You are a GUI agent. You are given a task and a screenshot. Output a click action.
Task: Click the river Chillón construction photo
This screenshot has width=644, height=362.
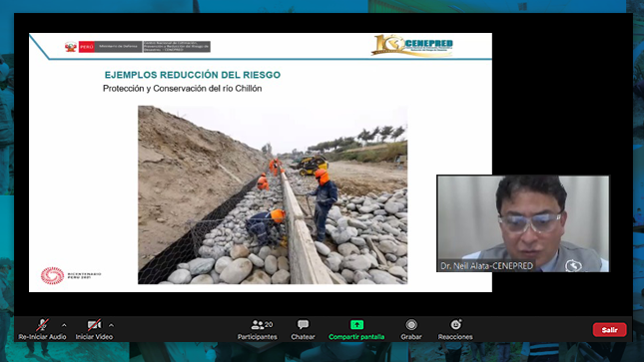[x=273, y=194]
